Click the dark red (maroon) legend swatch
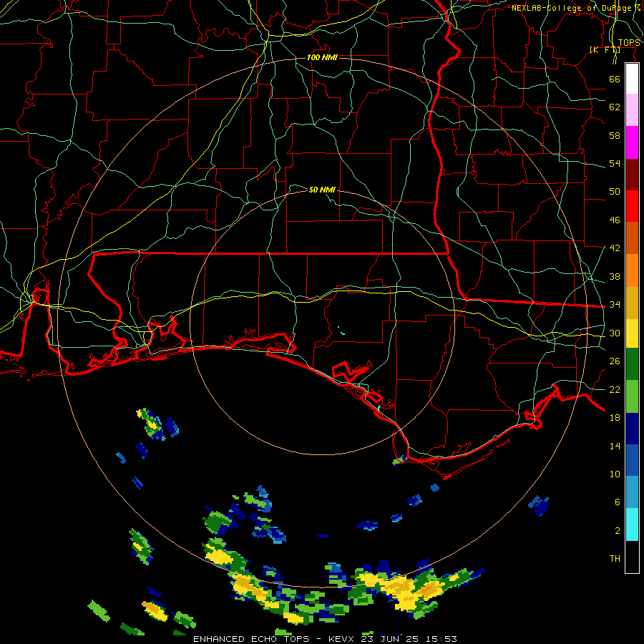The height and width of the screenshot is (644, 644). [x=632, y=174]
